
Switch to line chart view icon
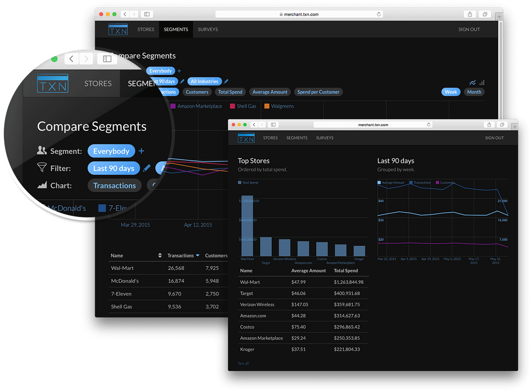pos(473,83)
